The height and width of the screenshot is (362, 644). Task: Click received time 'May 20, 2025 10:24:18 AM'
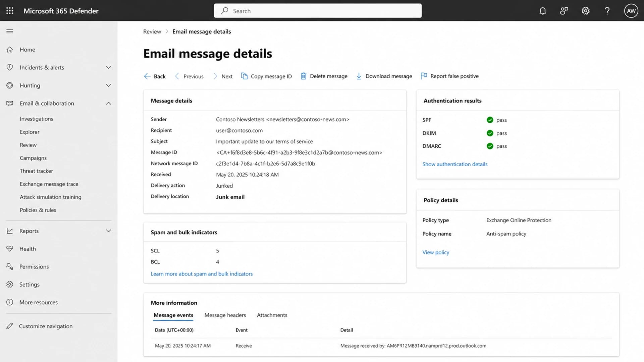point(247,175)
